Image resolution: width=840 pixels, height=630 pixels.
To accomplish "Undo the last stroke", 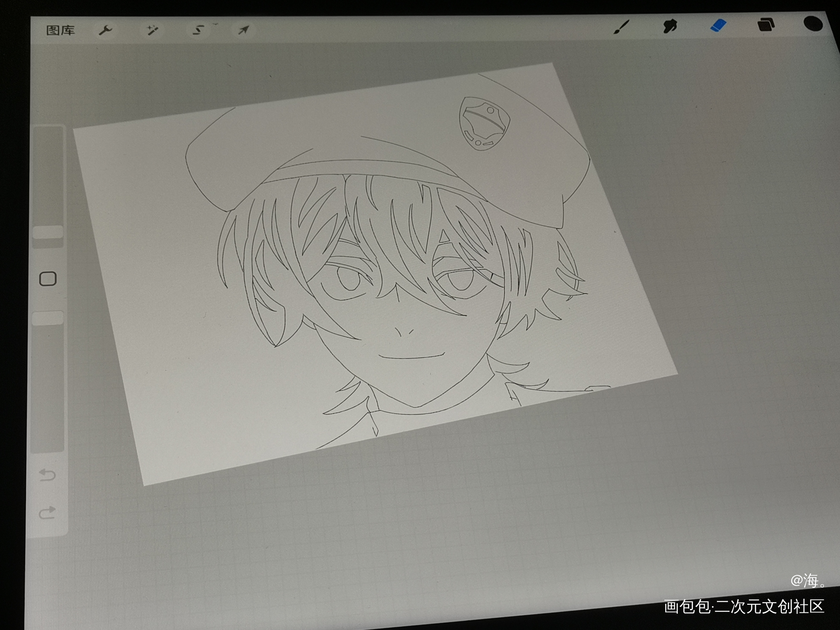I will (47, 475).
